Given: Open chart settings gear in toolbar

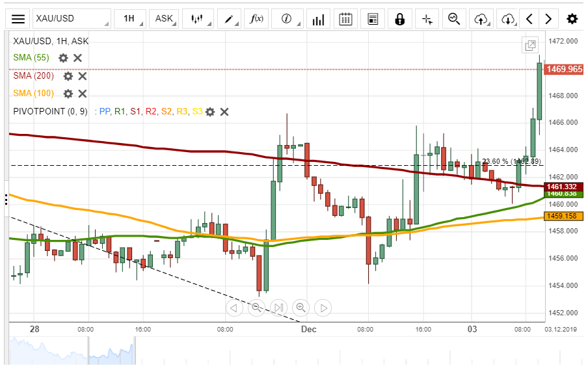Looking at the screenshot, I should coord(572,19).
